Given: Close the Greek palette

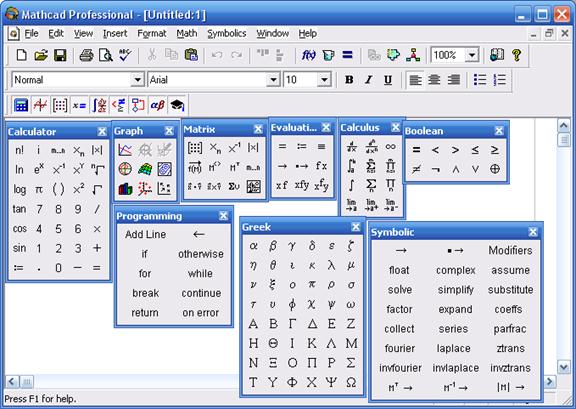Looking at the screenshot, I should point(356,227).
